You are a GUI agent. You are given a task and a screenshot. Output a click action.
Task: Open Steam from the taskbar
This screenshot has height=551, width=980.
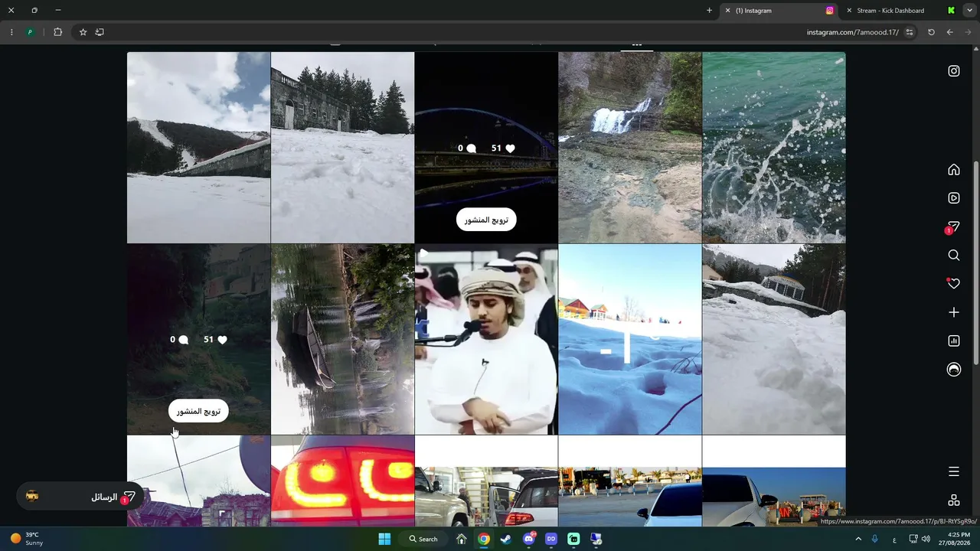pos(505,539)
